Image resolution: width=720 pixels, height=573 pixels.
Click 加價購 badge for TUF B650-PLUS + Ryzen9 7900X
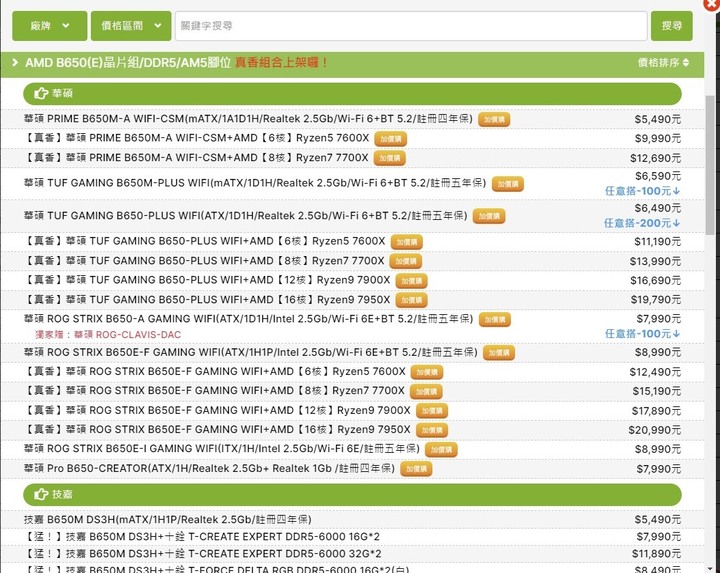pos(411,281)
